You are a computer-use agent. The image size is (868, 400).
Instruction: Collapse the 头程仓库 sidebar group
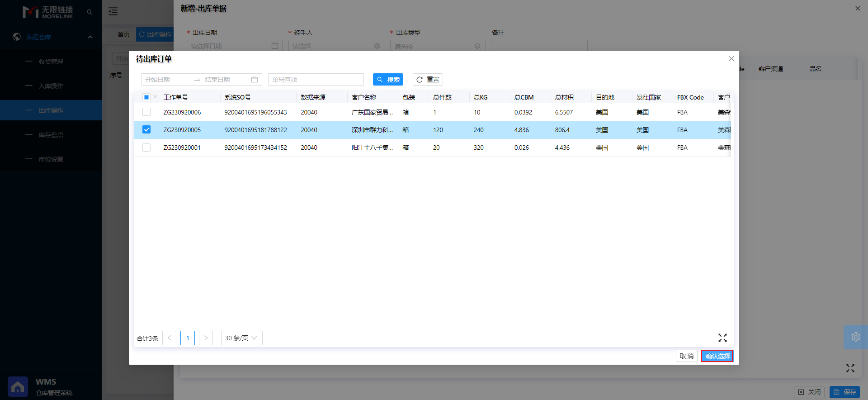pos(90,37)
